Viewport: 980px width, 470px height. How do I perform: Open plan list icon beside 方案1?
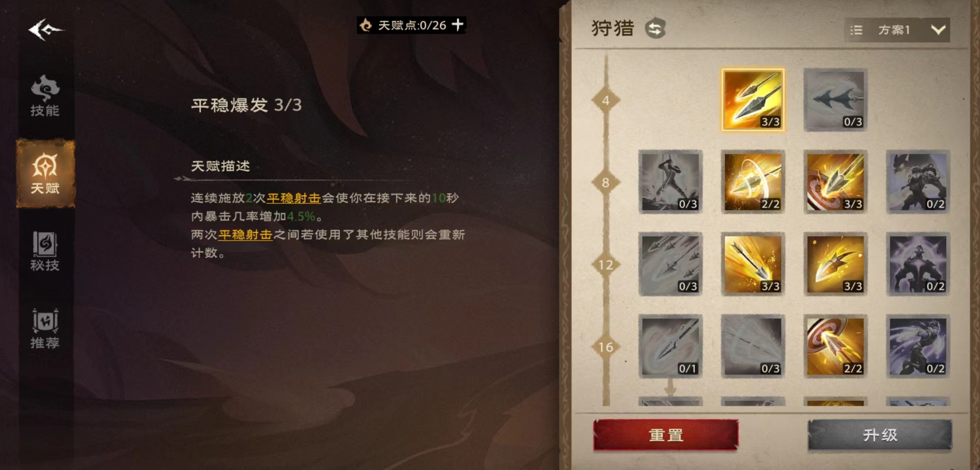tap(856, 30)
